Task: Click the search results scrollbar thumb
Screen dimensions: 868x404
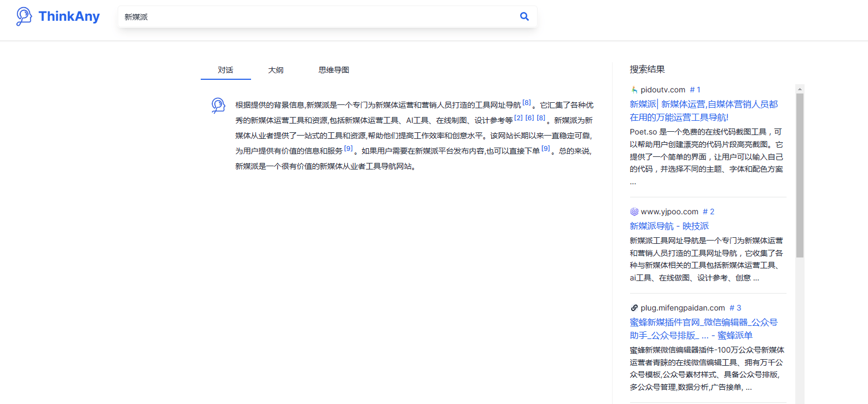Action: (x=800, y=175)
